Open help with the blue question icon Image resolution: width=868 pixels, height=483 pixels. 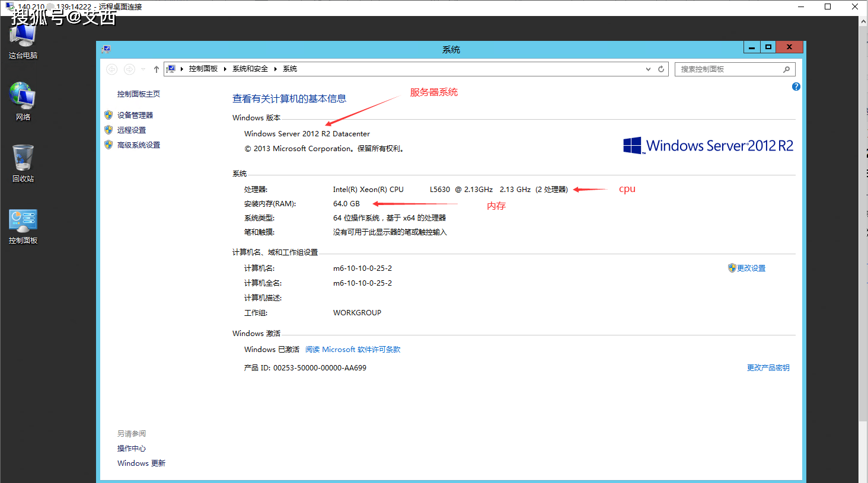(x=796, y=87)
